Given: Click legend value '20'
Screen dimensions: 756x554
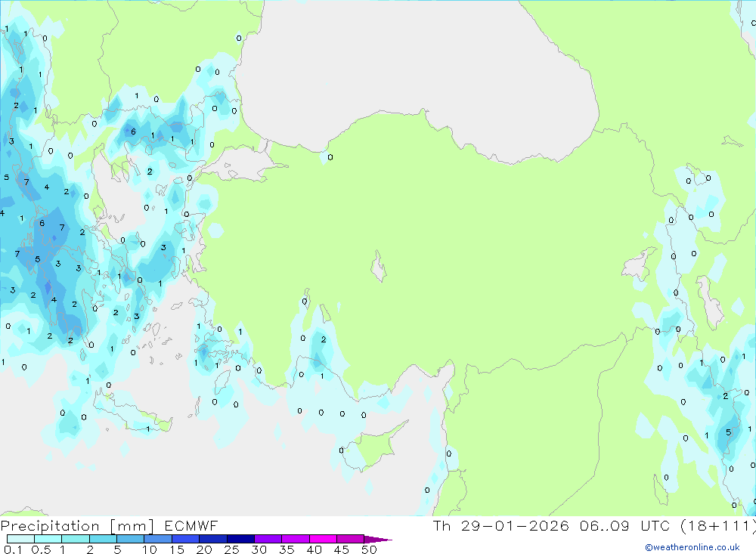Looking at the screenshot, I should coord(204,549).
